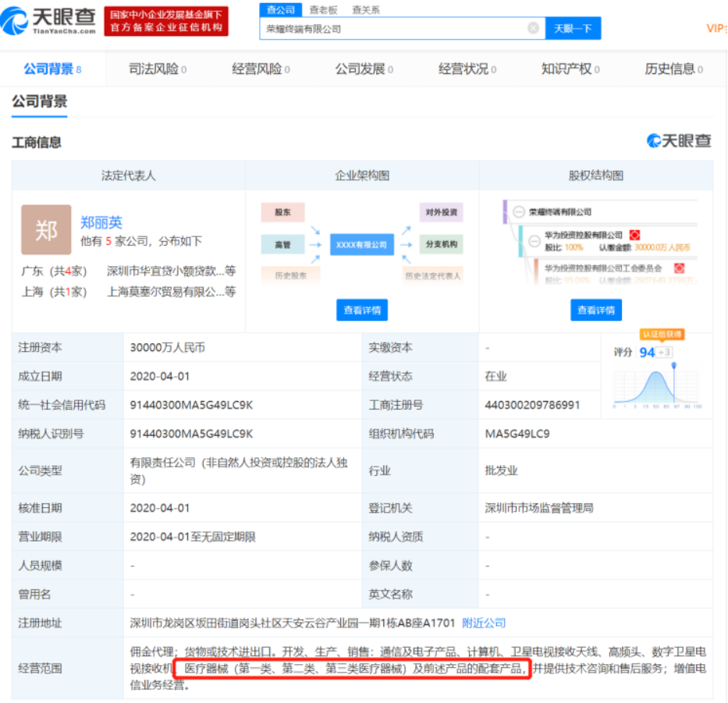
Task: Click the 批发业 industry value
Action: 501,470
